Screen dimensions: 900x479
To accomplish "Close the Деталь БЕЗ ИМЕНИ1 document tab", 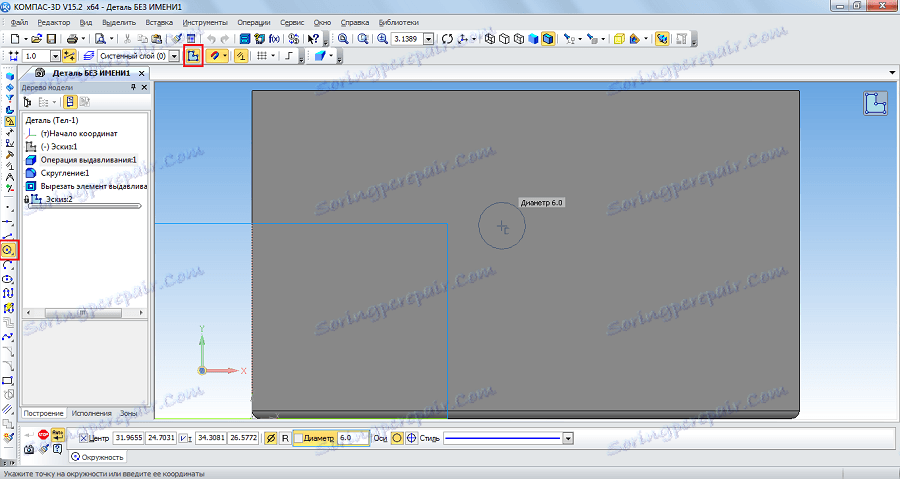I will tap(142, 73).
